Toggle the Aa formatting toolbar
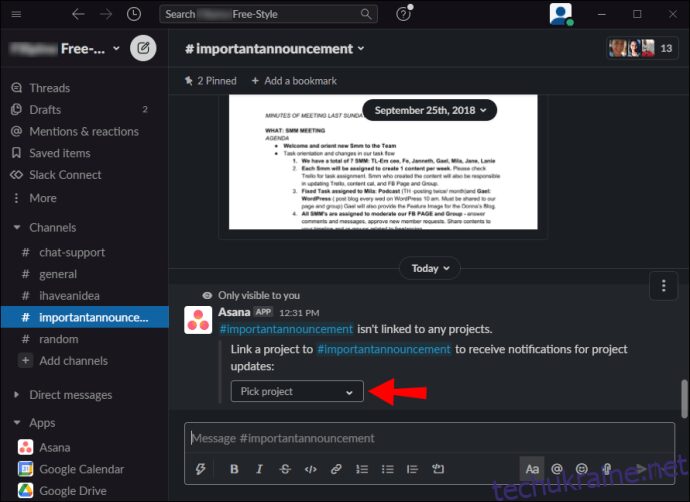Image resolution: width=690 pixels, height=502 pixels. [x=532, y=469]
